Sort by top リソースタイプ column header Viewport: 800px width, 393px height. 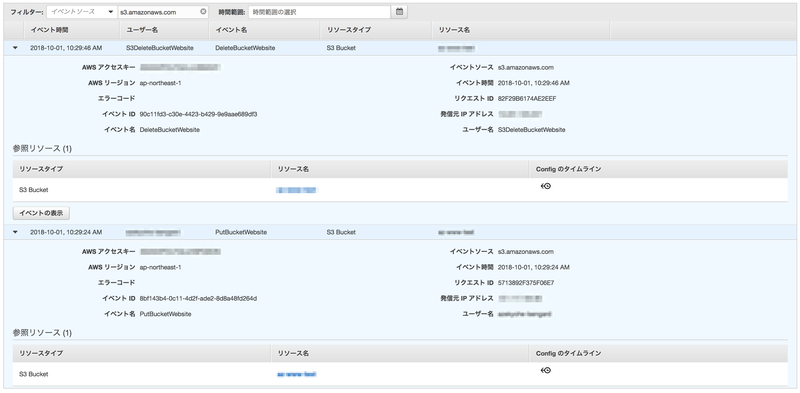[348, 30]
